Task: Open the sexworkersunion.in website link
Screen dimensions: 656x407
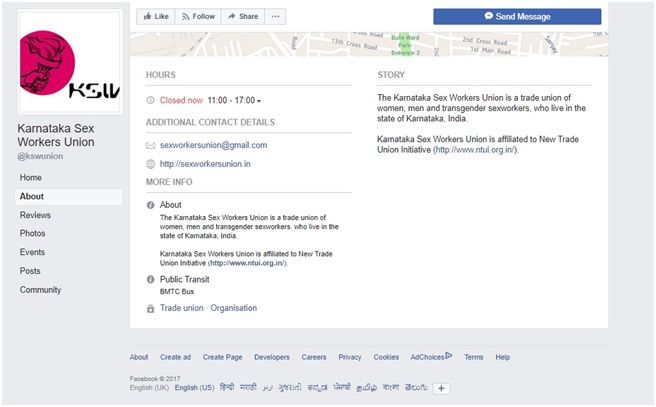Action: click(x=205, y=164)
